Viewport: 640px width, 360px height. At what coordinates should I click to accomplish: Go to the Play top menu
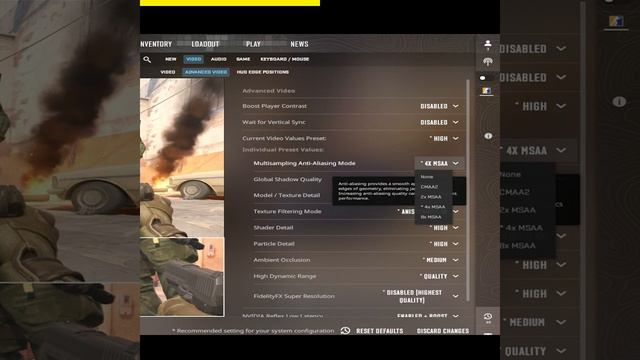tap(253, 44)
